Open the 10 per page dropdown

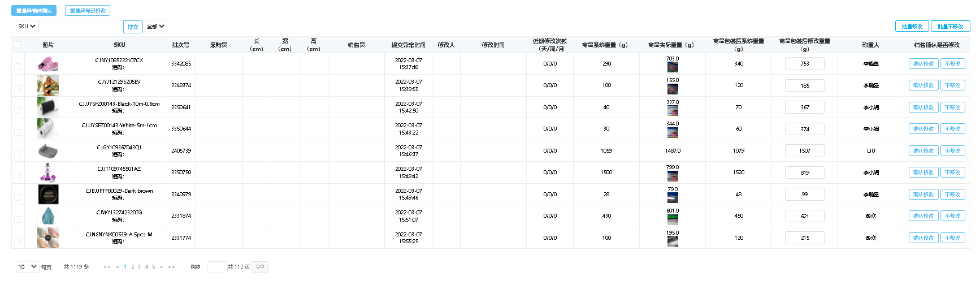coord(27,267)
